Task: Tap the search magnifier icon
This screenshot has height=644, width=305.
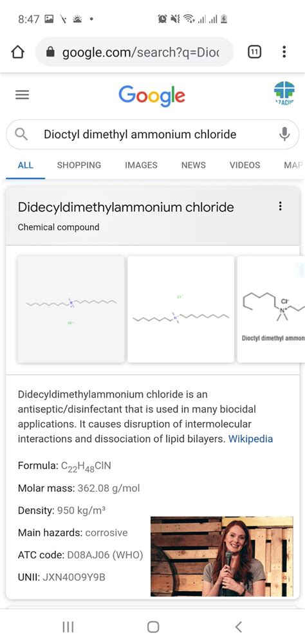Action: point(21,134)
